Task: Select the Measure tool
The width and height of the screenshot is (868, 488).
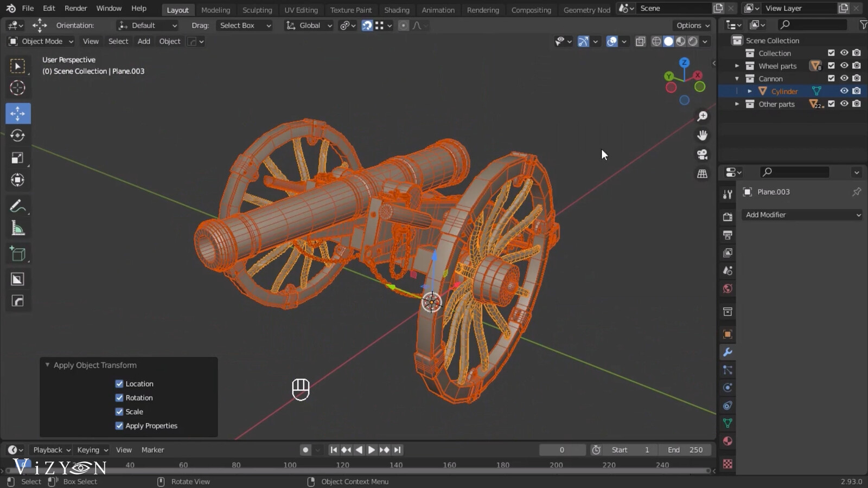Action: (18, 228)
